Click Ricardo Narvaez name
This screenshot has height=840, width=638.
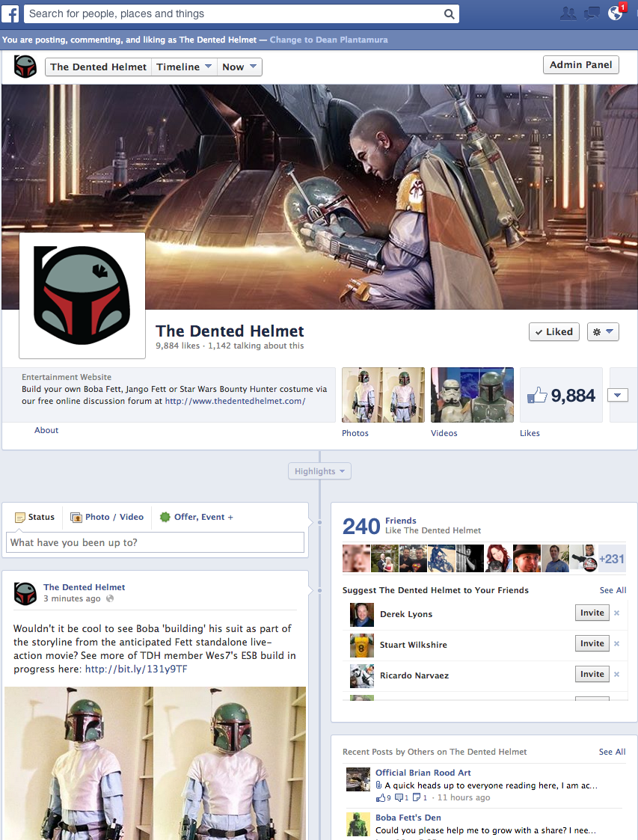point(414,675)
